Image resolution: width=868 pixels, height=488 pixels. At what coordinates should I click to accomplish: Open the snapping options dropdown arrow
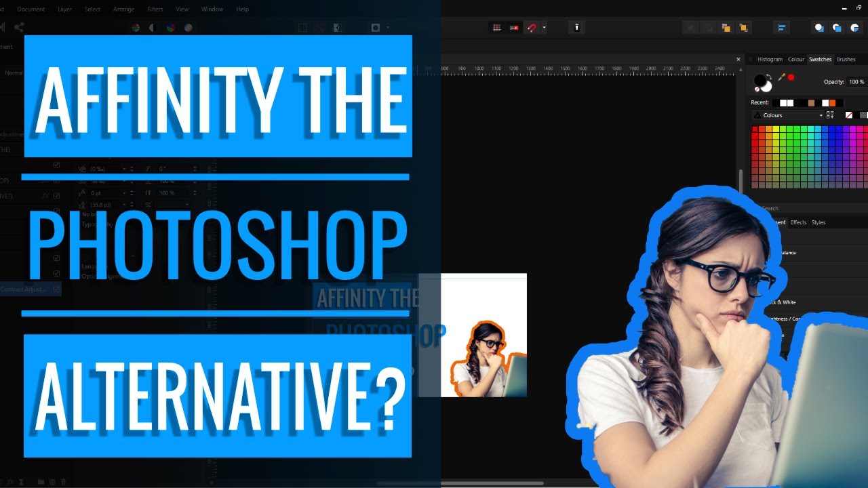pyautogui.click(x=544, y=28)
